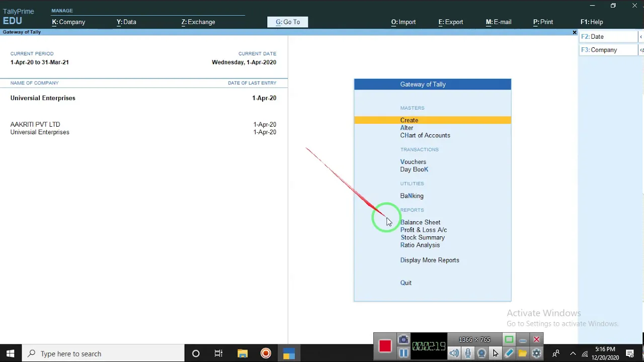Open Cortana from the taskbar circle icon
Image resolution: width=644 pixels, height=362 pixels.
(196, 353)
